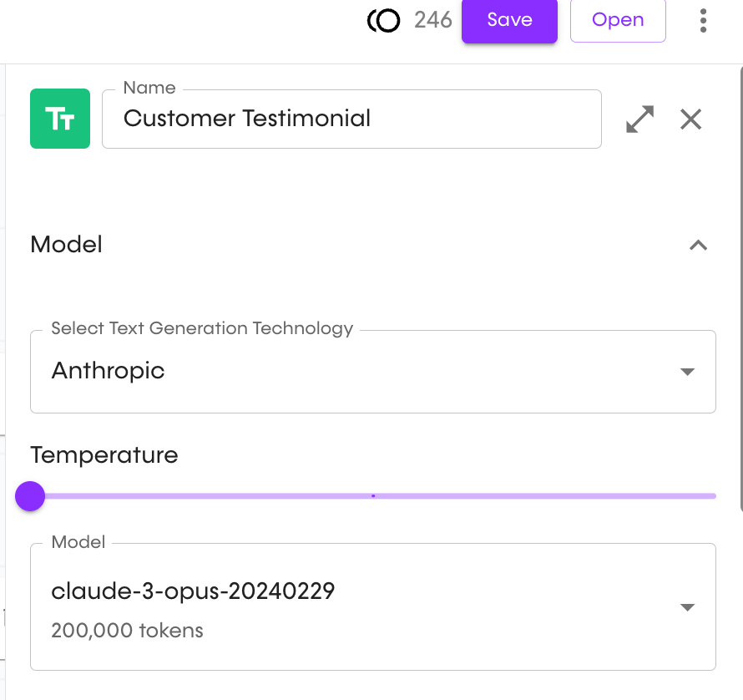Click the credits ring icon beside 246
This screenshot has width=743, height=700.
click(383, 21)
